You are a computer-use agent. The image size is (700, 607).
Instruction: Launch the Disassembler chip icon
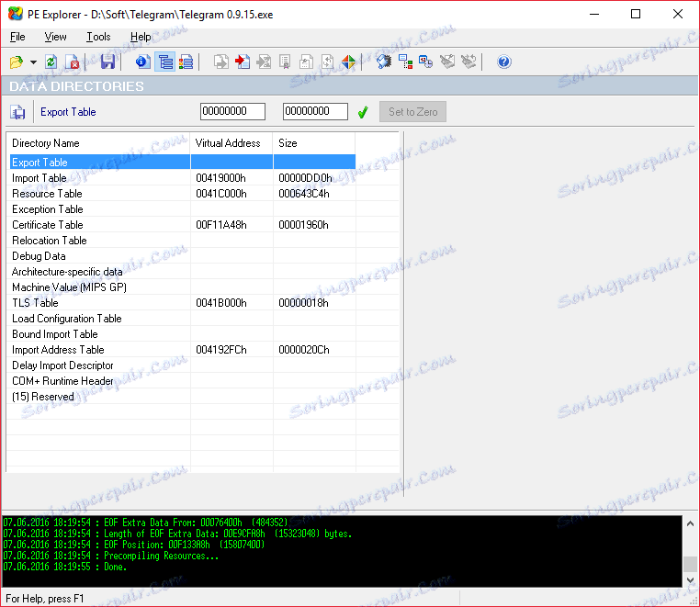384,62
